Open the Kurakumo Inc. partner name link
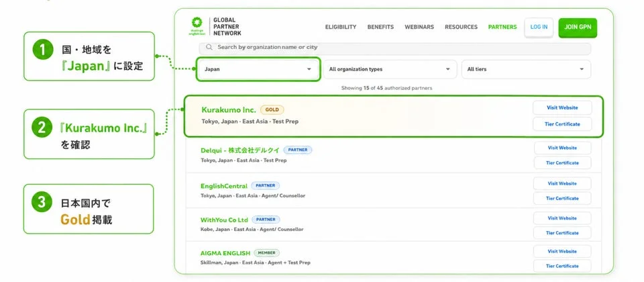Image resolution: width=644 pixels, height=282 pixels. pyautogui.click(x=228, y=109)
